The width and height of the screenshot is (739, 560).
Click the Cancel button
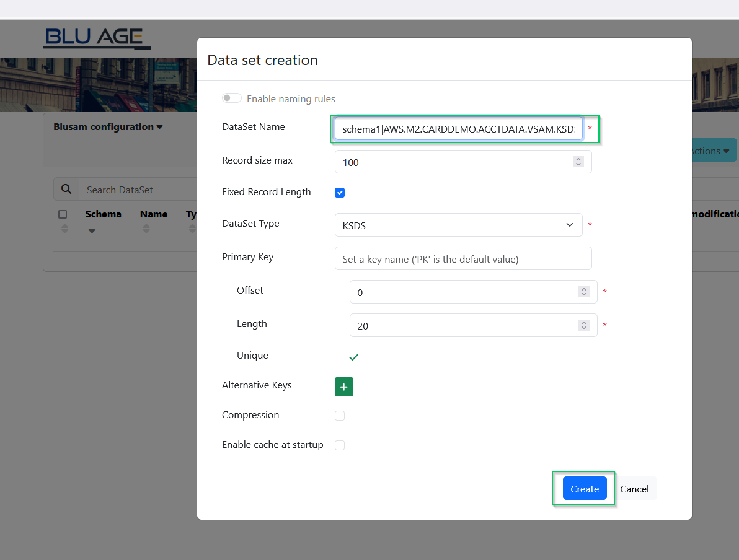coord(635,489)
